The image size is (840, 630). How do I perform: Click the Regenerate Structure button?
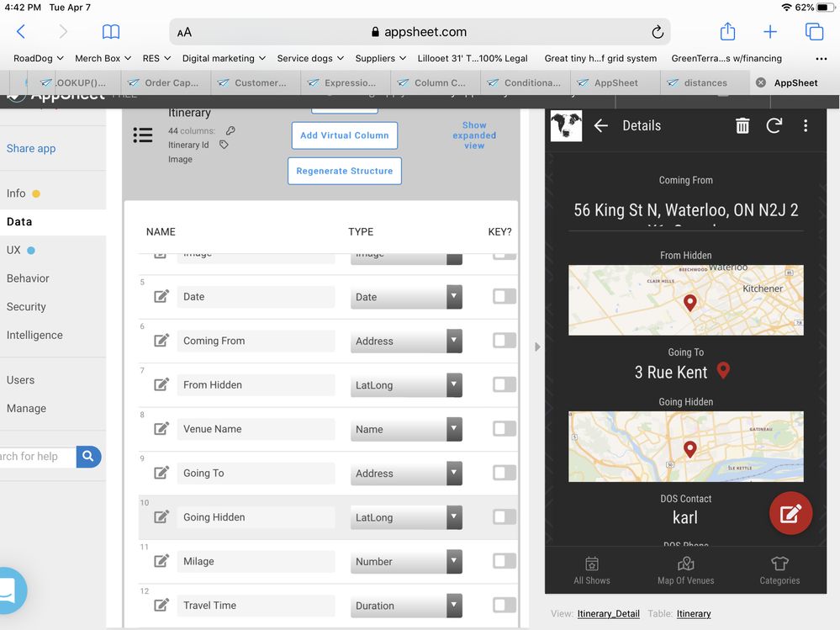[345, 171]
